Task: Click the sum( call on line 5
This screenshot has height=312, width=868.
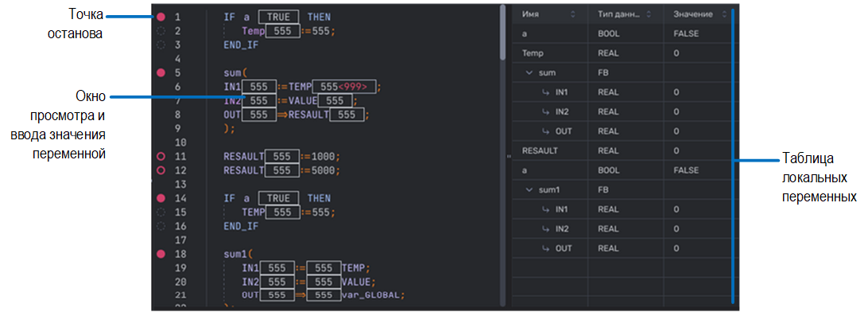Action: [x=235, y=72]
